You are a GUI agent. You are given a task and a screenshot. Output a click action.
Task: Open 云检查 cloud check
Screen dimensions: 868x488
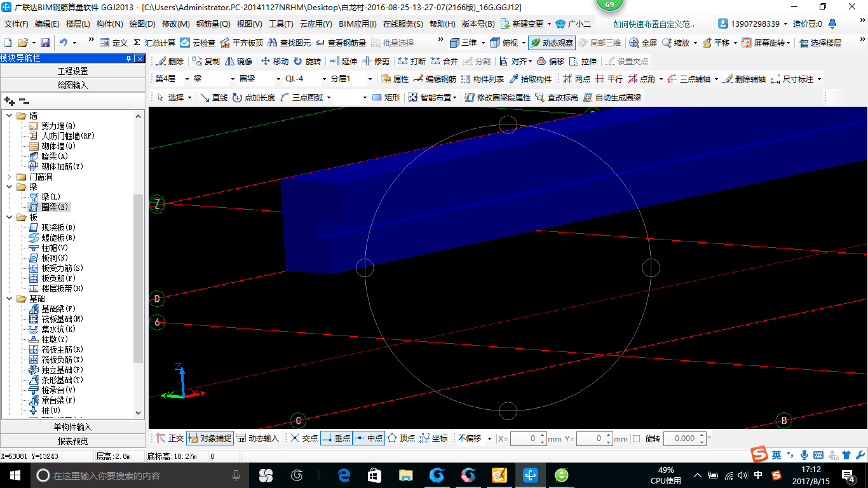198,43
